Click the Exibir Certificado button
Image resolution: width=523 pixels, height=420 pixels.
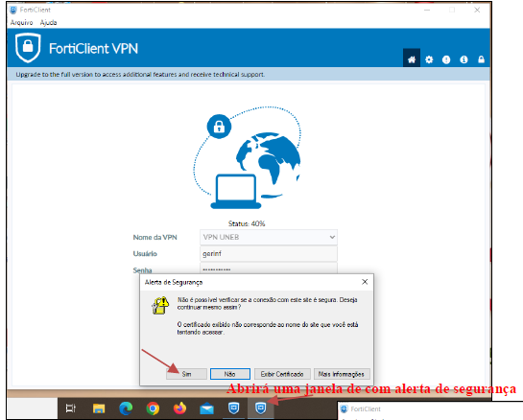coord(282,374)
